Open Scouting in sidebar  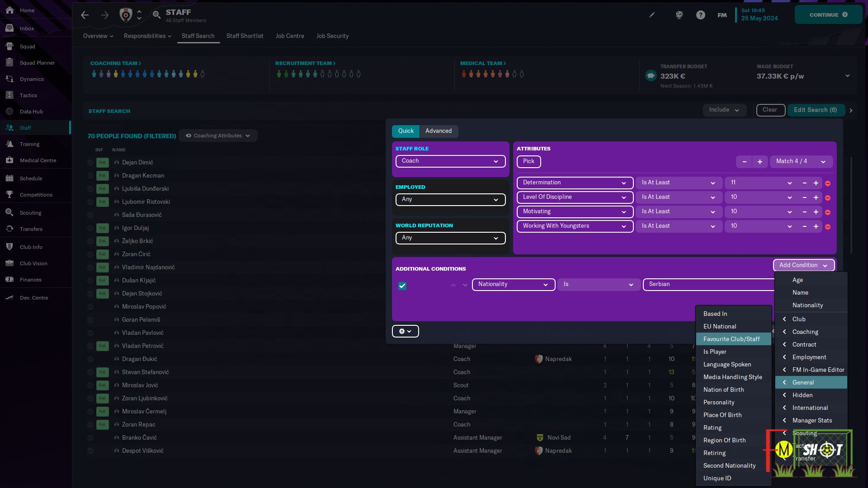(30, 213)
